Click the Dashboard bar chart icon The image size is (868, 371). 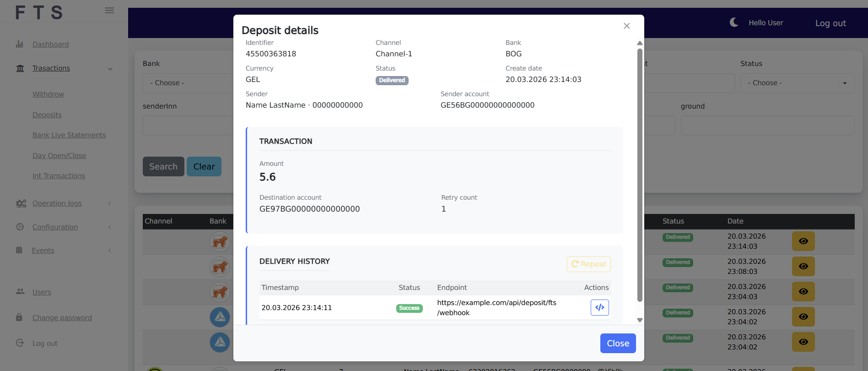[20, 44]
